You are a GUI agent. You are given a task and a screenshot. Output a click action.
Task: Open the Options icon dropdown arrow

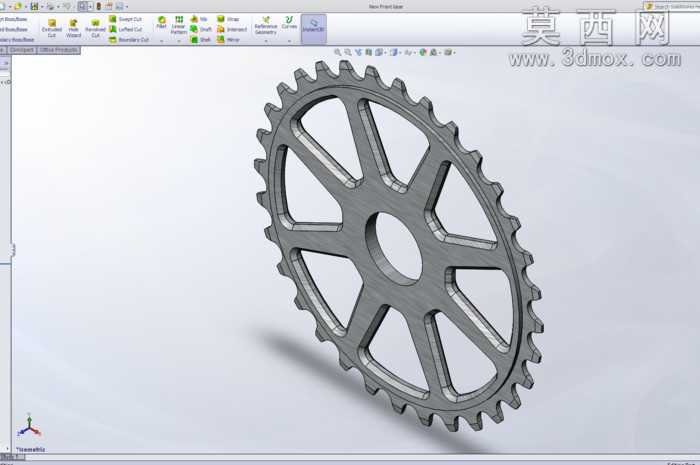pos(127,7)
